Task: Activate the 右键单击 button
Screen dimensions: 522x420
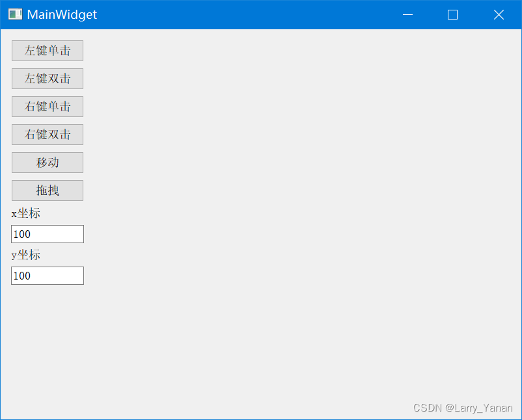Action: pyautogui.click(x=48, y=107)
